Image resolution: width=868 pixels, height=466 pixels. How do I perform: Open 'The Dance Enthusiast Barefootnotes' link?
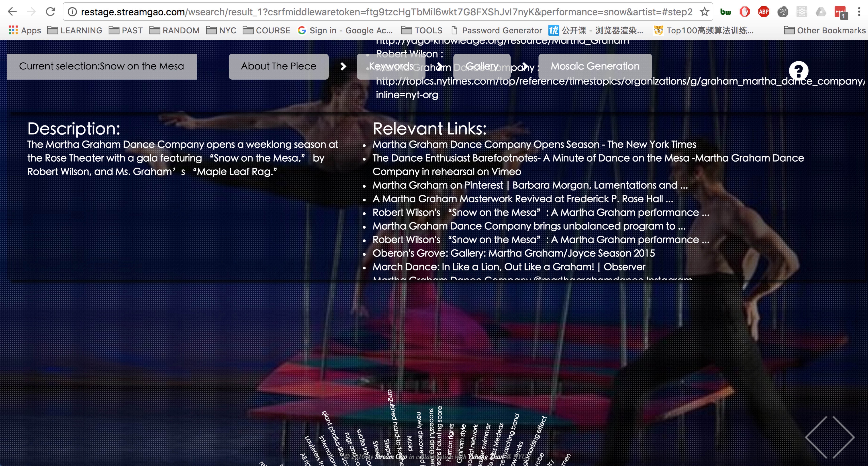point(588,165)
